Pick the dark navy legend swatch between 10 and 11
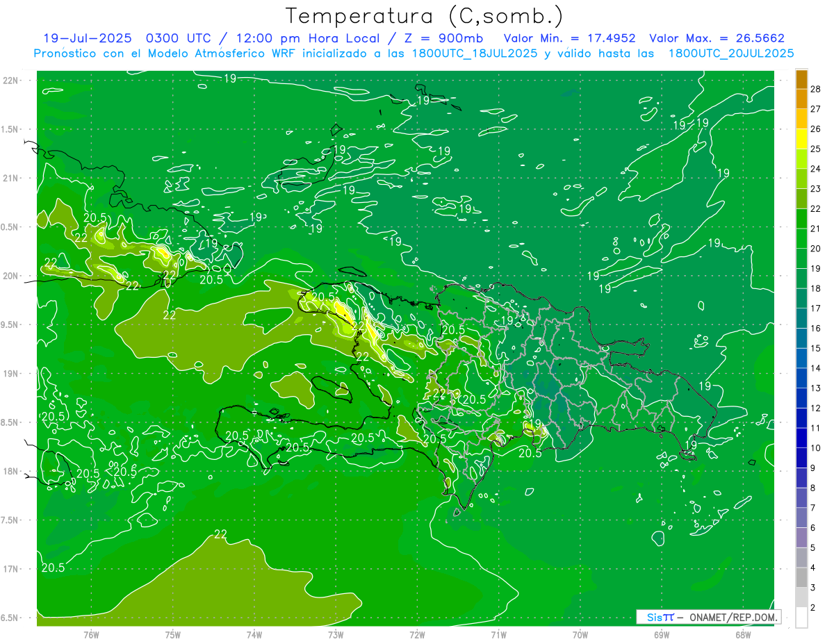Screen dimensions: 834x644 tap(802, 438)
